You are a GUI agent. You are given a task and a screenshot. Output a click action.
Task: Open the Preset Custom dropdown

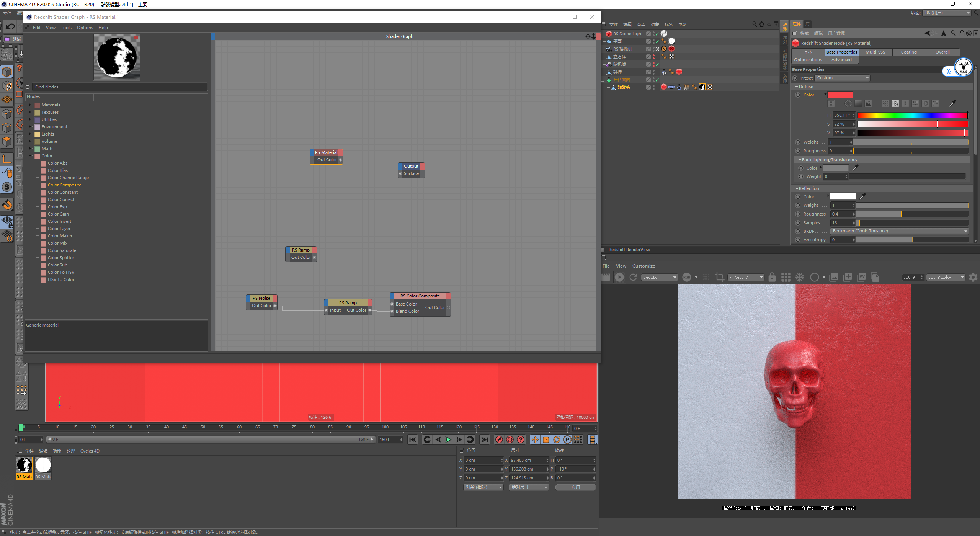(842, 78)
